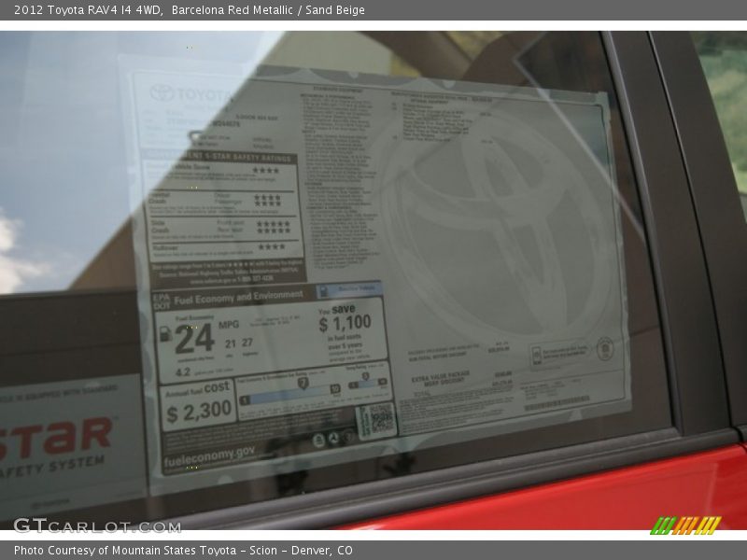747x560 pixels.
Task: Visit the fueleconomy.gov link
Action: click(208, 454)
